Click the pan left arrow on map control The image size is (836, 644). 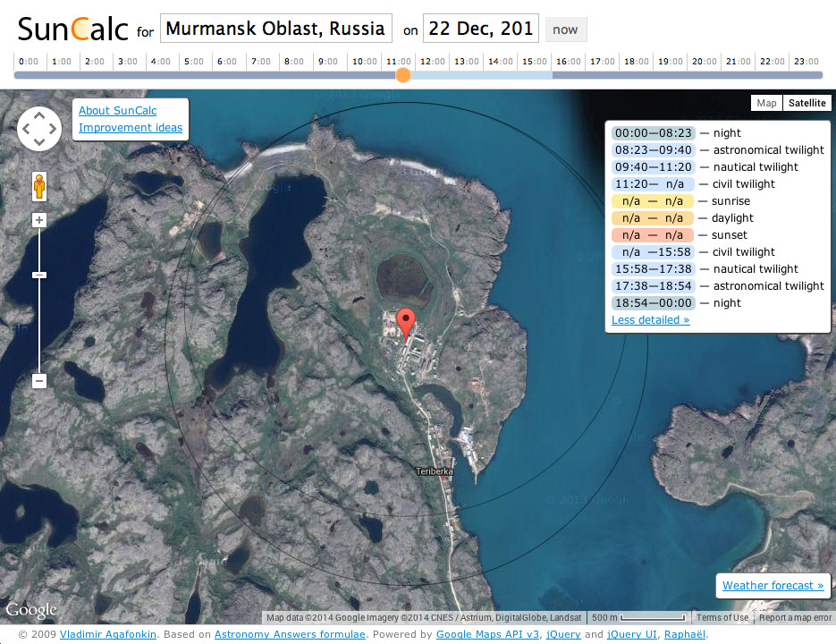(x=26, y=129)
